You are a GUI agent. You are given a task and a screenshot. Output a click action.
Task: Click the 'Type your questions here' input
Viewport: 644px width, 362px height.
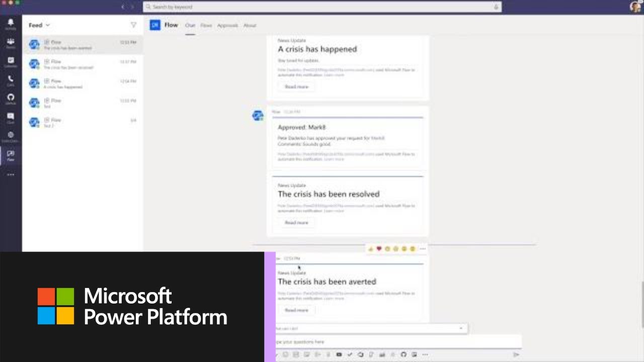pyautogui.click(x=398, y=342)
